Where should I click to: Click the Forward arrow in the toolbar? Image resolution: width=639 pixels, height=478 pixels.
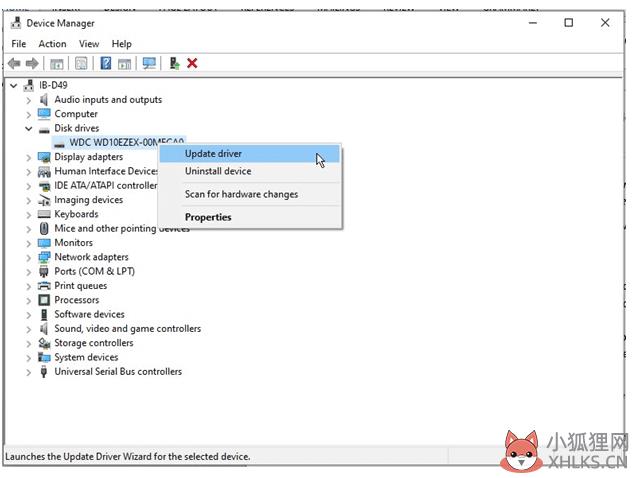click(32, 63)
